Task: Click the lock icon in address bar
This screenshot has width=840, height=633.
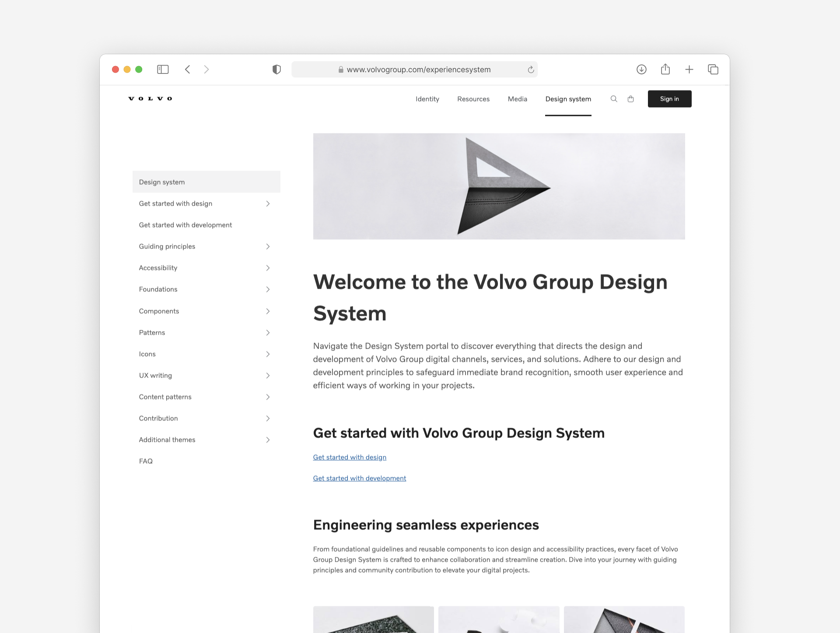Action: (341, 70)
